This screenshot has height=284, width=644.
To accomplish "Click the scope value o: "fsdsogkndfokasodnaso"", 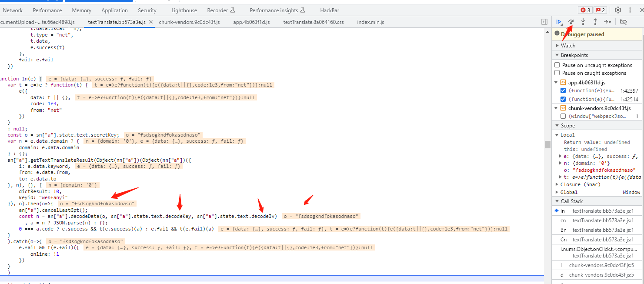I will click(600, 170).
